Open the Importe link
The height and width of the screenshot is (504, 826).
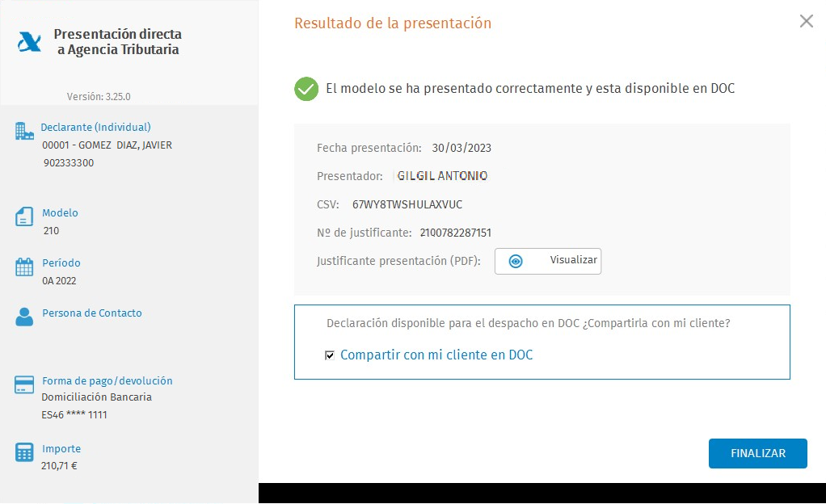(x=61, y=449)
